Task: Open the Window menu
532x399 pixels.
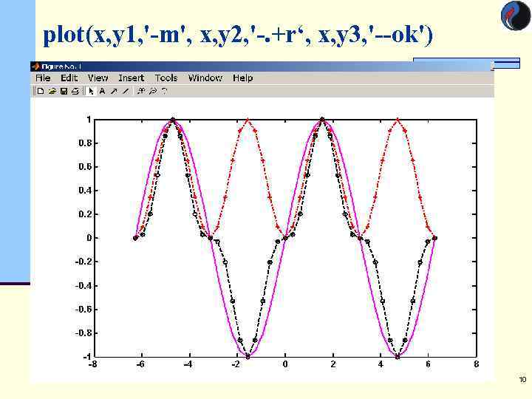Action: pyautogui.click(x=205, y=78)
